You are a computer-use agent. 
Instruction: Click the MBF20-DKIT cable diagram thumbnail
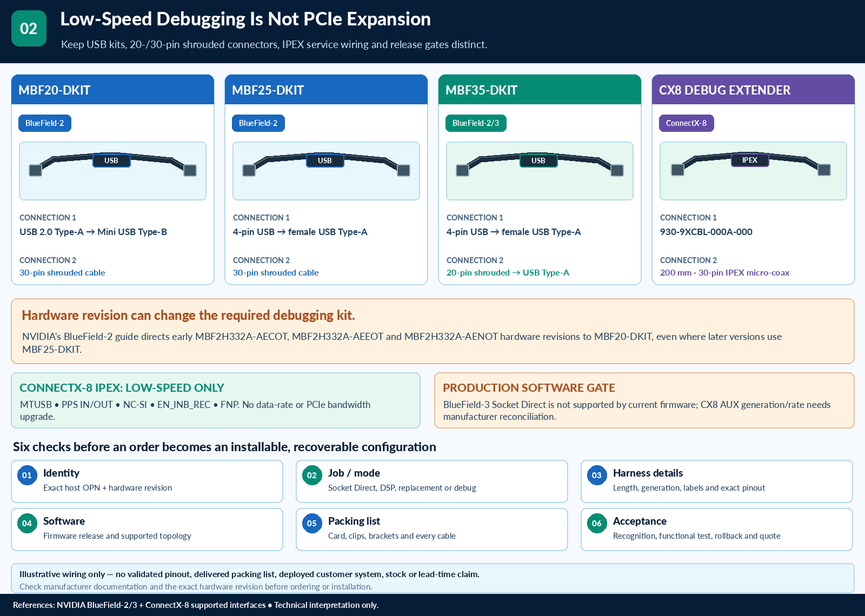pyautogui.click(x=112, y=171)
